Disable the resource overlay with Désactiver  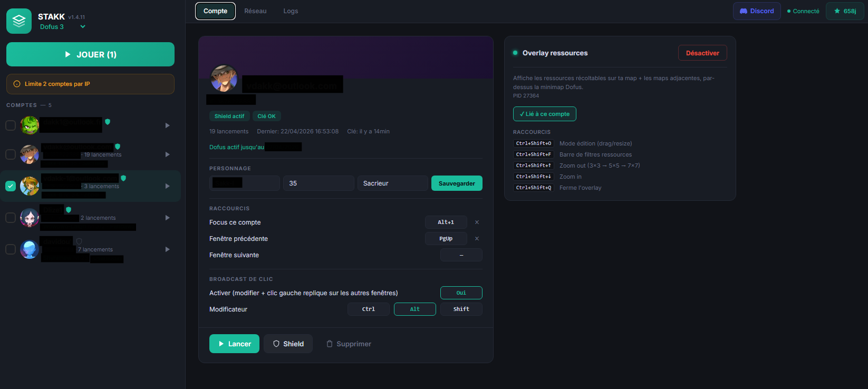click(702, 53)
